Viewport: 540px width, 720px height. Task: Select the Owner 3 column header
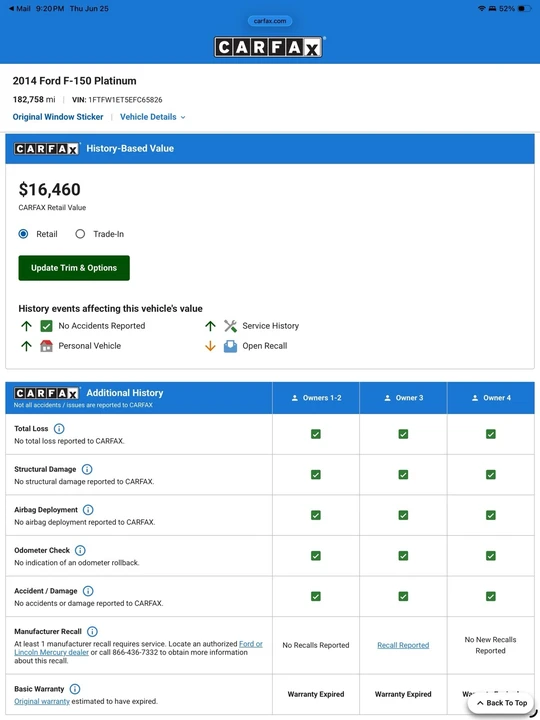click(x=403, y=398)
